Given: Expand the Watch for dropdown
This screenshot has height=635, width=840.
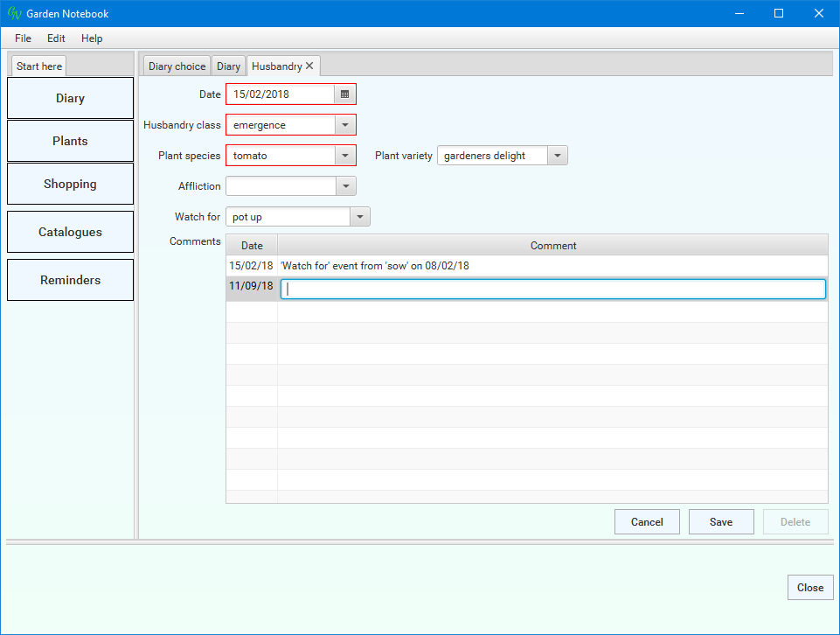Looking at the screenshot, I should pyautogui.click(x=359, y=217).
